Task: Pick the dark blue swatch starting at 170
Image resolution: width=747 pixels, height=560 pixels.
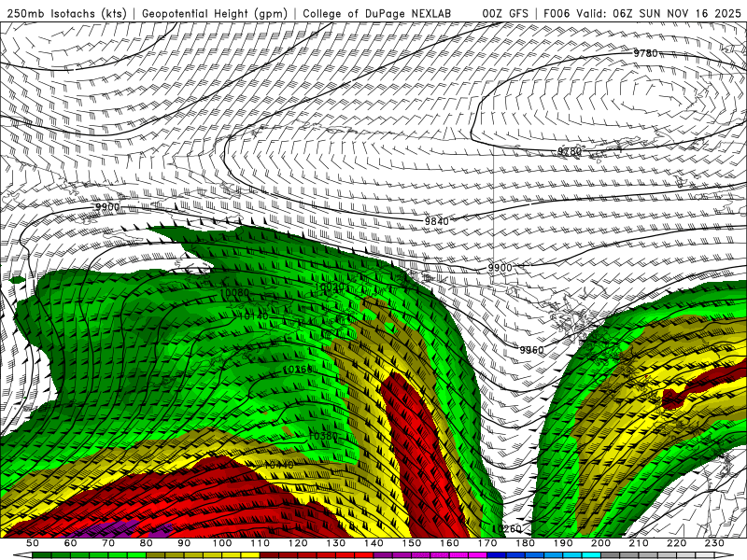Action: (x=497, y=554)
